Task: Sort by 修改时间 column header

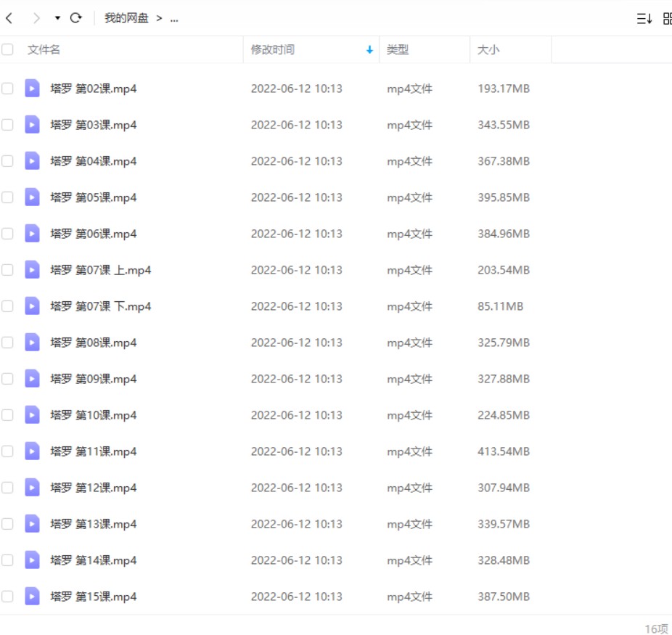Action: (273, 49)
